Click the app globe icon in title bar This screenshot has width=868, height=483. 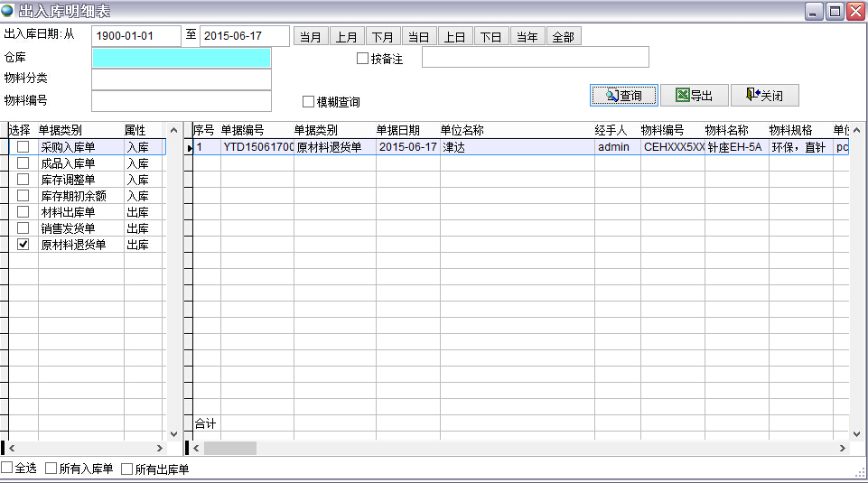8,10
